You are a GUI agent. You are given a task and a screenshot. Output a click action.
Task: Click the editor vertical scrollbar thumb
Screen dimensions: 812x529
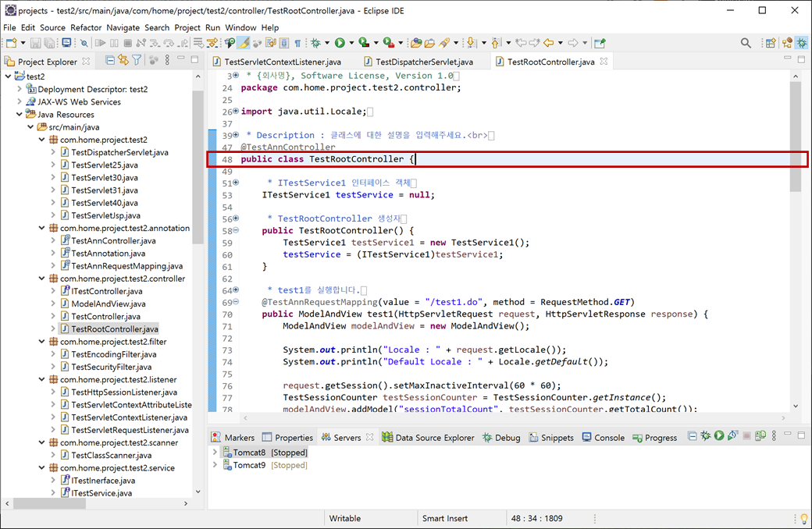pos(796,136)
